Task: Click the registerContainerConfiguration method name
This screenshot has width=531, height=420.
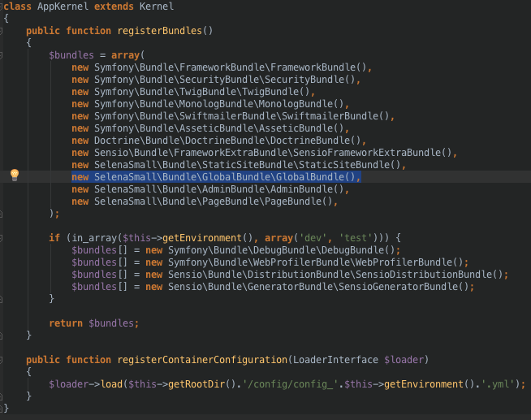Action: (x=202, y=360)
